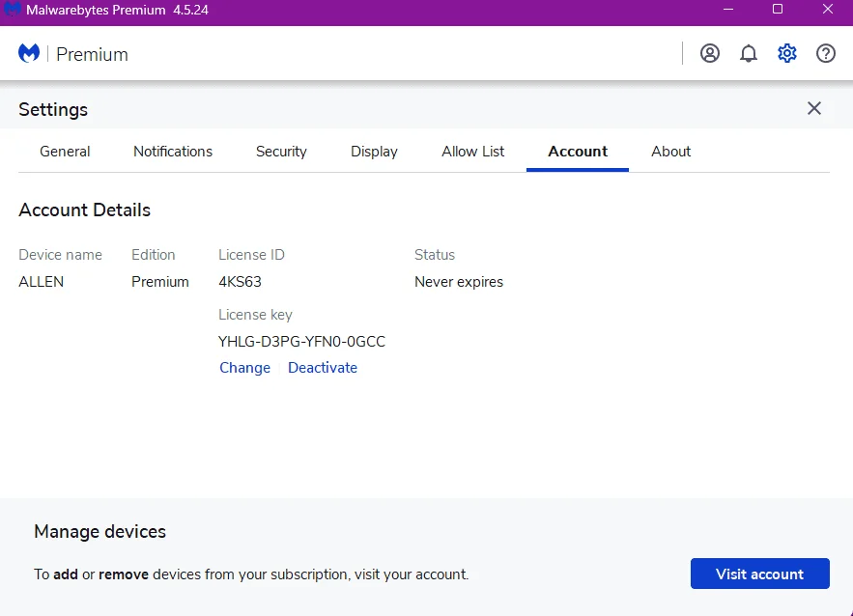Open the help question mark icon

point(825,53)
